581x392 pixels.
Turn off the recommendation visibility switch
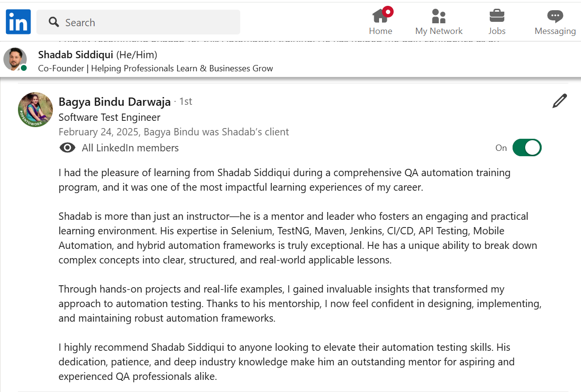527,147
